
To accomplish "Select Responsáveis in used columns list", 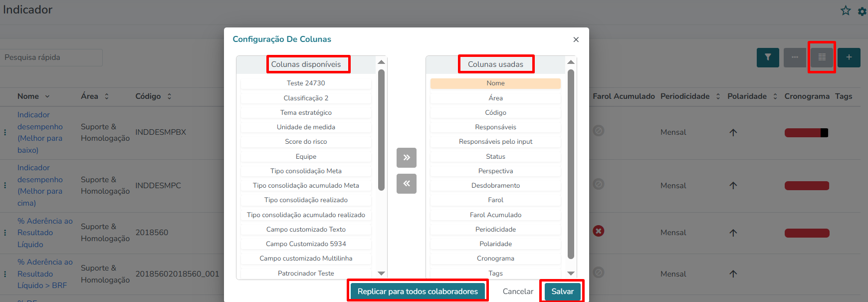I will [x=495, y=127].
